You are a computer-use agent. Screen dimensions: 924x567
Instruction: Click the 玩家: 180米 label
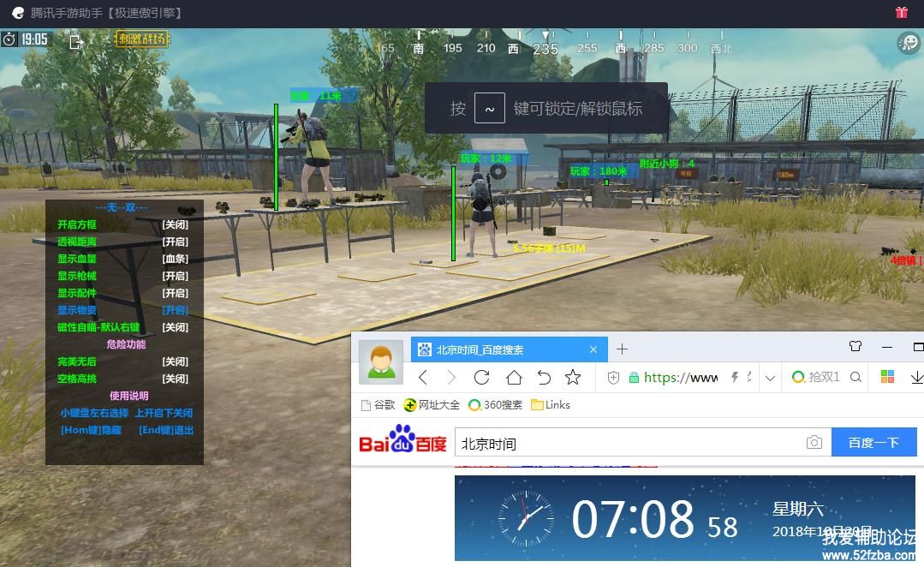click(598, 171)
